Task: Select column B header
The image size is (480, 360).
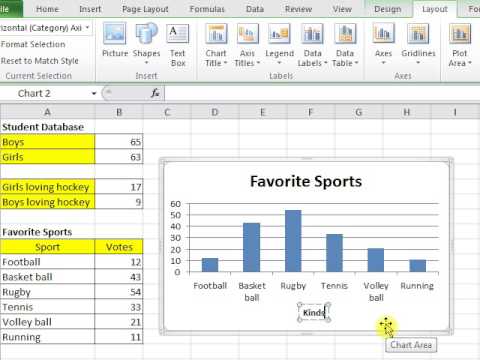Action: pyautogui.click(x=119, y=112)
